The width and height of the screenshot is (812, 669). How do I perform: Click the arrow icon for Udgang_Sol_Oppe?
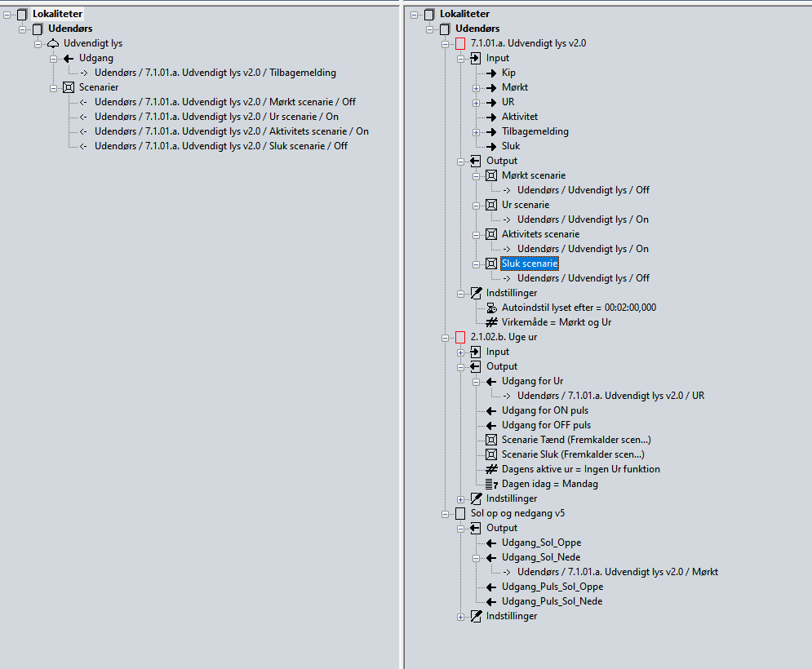[x=491, y=543]
